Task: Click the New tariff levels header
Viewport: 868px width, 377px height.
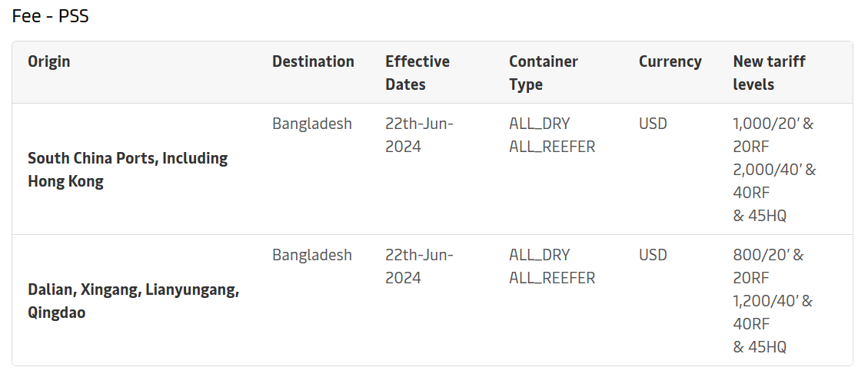Action: point(769,73)
